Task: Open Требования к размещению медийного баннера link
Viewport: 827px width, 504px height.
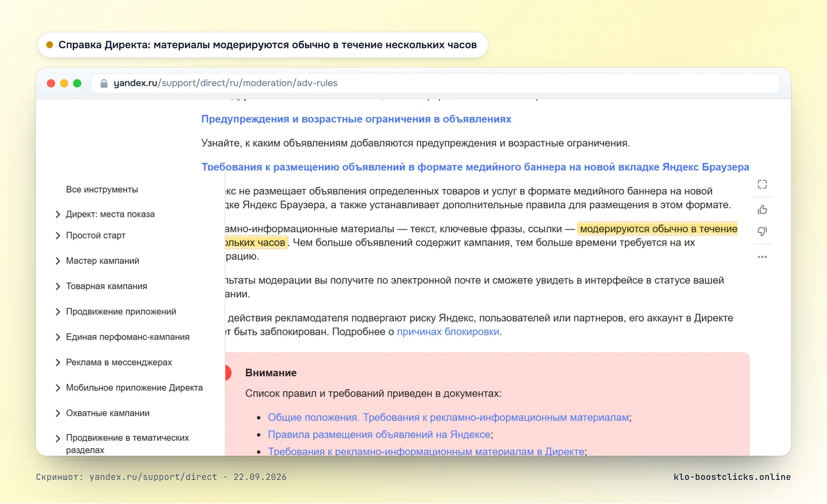Action: pyautogui.click(x=475, y=167)
